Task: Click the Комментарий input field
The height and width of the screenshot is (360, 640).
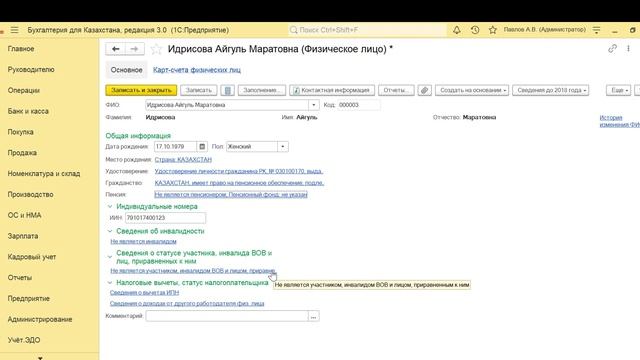Action: (x=227, y=316)
